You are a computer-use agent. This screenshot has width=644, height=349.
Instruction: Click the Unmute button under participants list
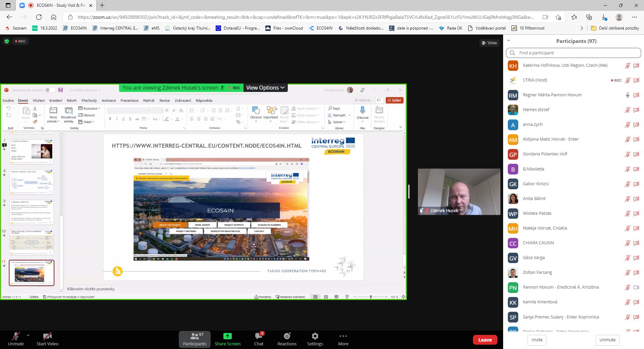607,340
